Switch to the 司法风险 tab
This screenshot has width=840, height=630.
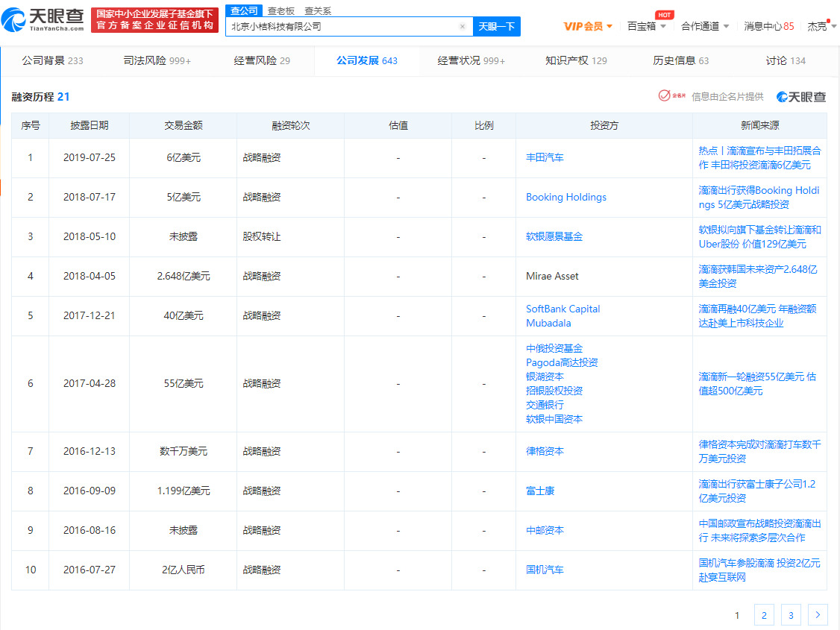click(x=157, y=60)
